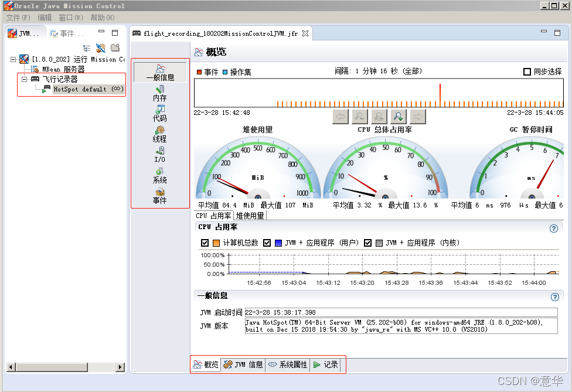Select the 概览 bottom tab
Screen dimensions: 572x392
[x=206, y=364]
